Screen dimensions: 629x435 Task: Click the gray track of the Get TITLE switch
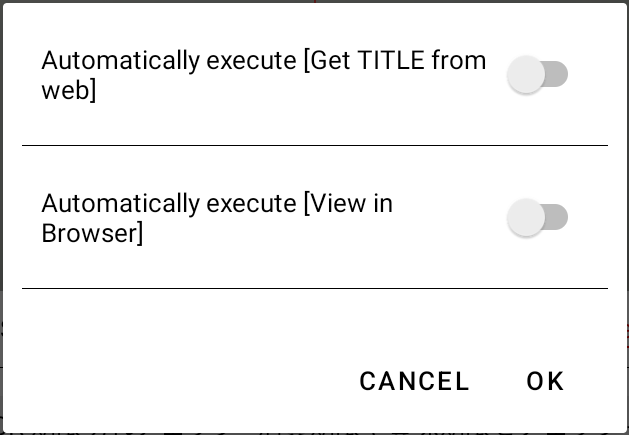(x=557, y=75)
